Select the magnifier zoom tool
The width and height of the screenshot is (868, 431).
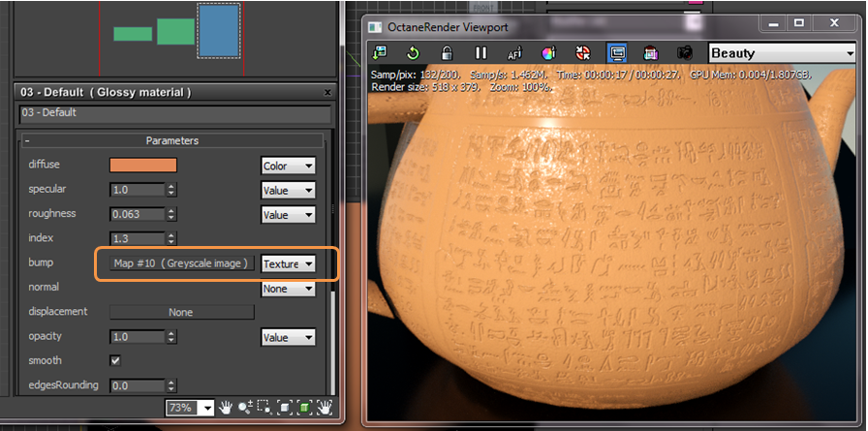(x=245, y=409)
